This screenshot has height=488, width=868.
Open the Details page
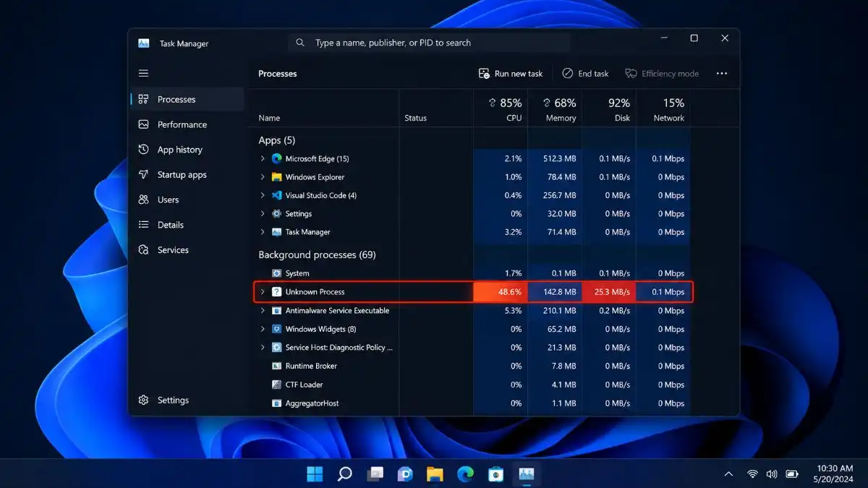tap(189, 225)
